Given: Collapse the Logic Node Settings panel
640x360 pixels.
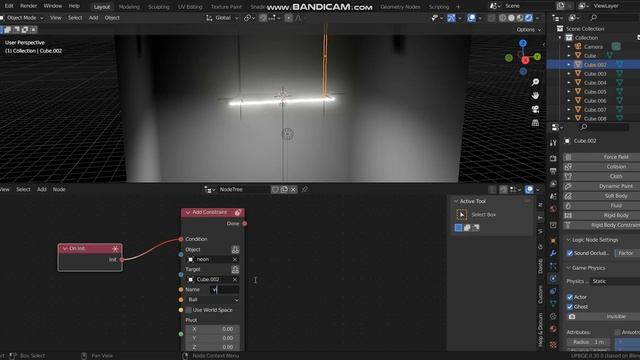Looking at the screenshot, I should (568, 240).
